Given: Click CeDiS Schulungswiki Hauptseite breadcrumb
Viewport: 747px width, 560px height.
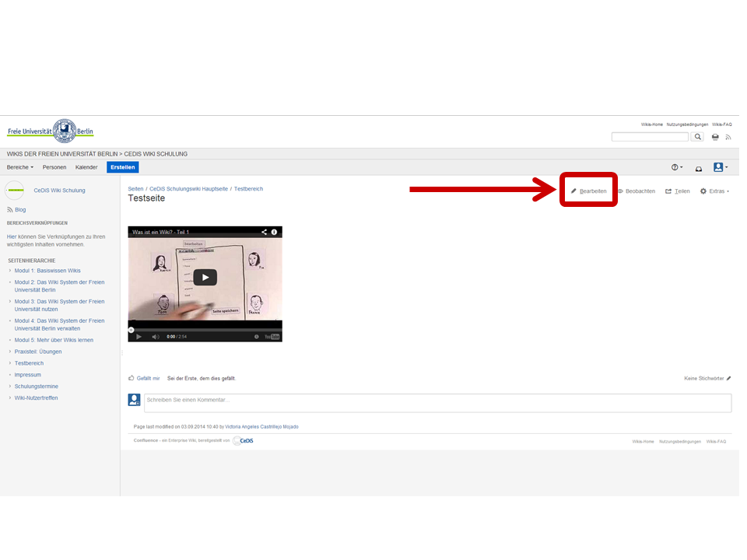Looking at the screenshot, I should [188, 188].
